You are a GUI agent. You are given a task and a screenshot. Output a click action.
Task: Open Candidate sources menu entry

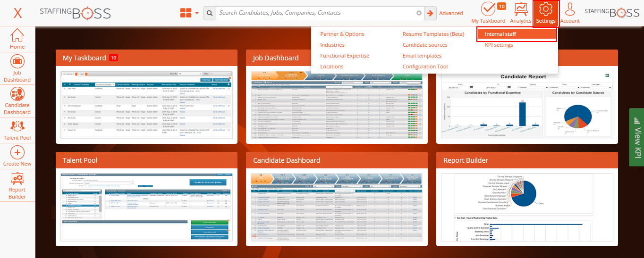tap(425, 45)
